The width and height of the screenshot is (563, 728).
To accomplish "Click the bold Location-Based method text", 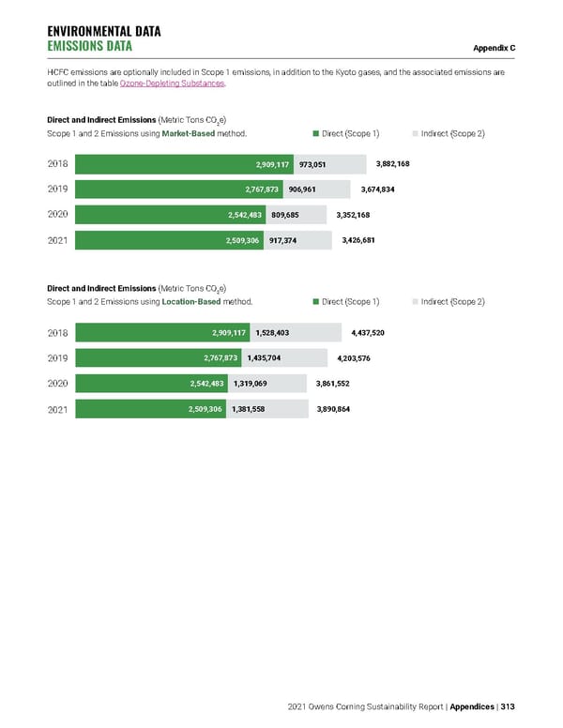I will pos(195,301).
